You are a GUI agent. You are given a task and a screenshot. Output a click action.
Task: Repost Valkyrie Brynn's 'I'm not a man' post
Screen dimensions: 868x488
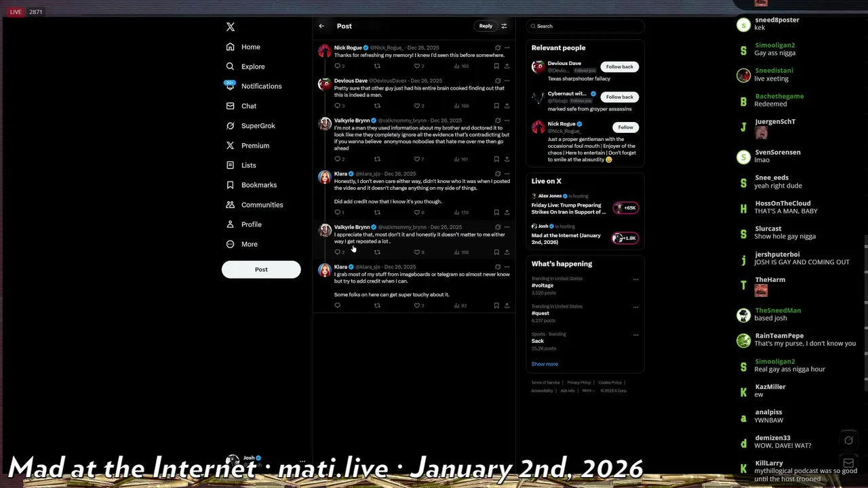(x=377, y=159)
